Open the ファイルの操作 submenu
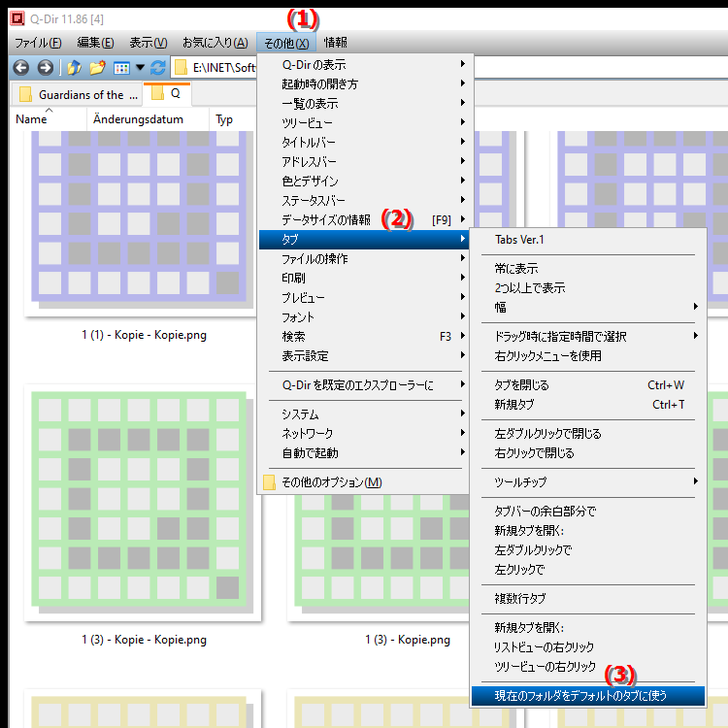The height and width of the screenshot is (728, 728). (x=364, y=259)
